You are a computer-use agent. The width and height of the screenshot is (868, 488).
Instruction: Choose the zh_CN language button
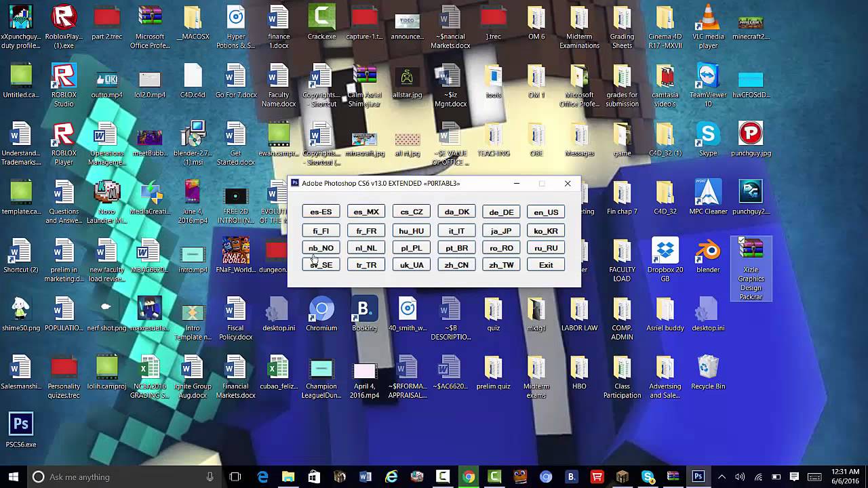click(x=456, y=265)
